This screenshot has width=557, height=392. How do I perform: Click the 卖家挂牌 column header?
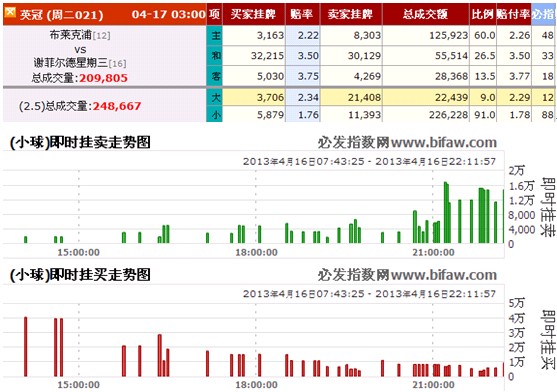pos(351,14)
